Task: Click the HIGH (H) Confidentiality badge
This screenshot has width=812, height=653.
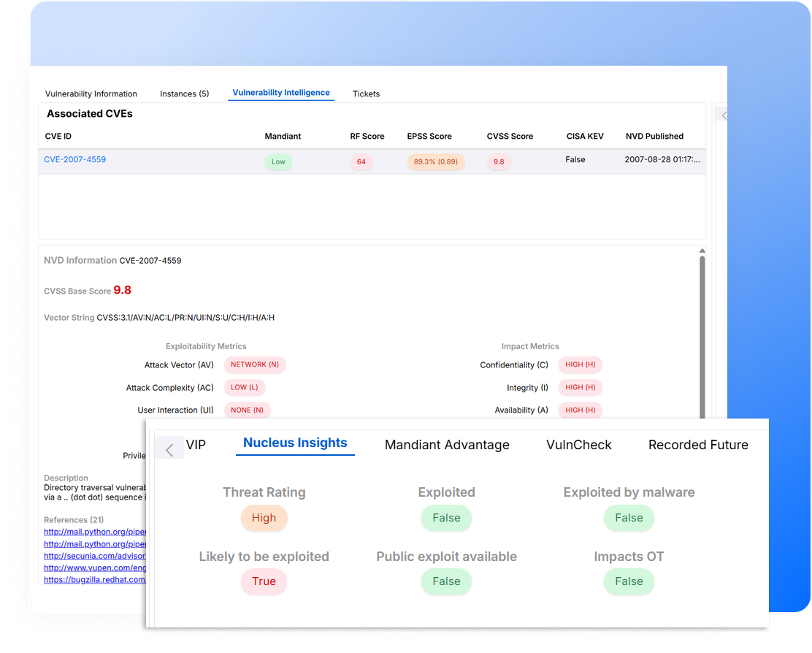Action: [x=580, y=364]
